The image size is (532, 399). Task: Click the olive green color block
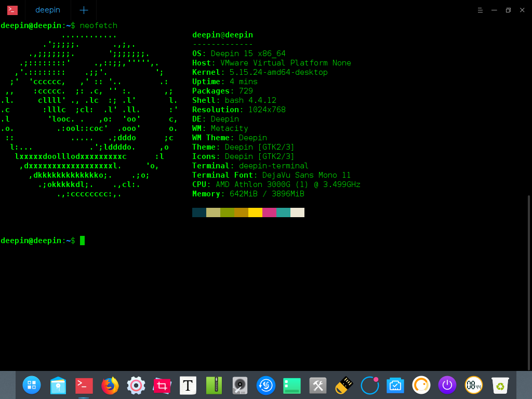click(228, 212)
